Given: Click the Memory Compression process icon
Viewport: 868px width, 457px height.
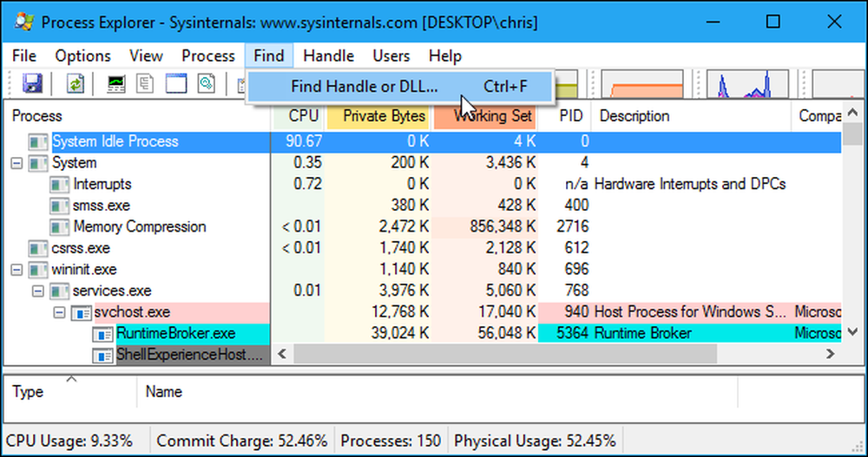Looking at the screenshot, I should pos(59,227).
